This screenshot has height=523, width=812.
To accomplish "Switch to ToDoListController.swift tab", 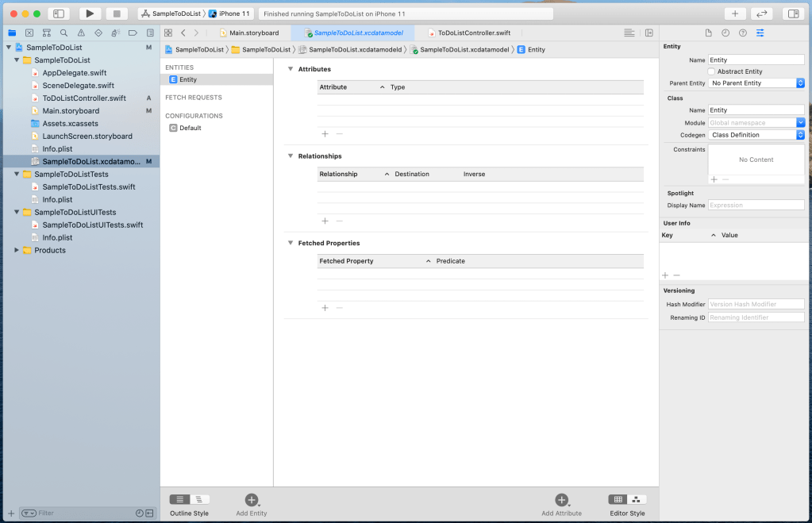I will click(474, 33).
